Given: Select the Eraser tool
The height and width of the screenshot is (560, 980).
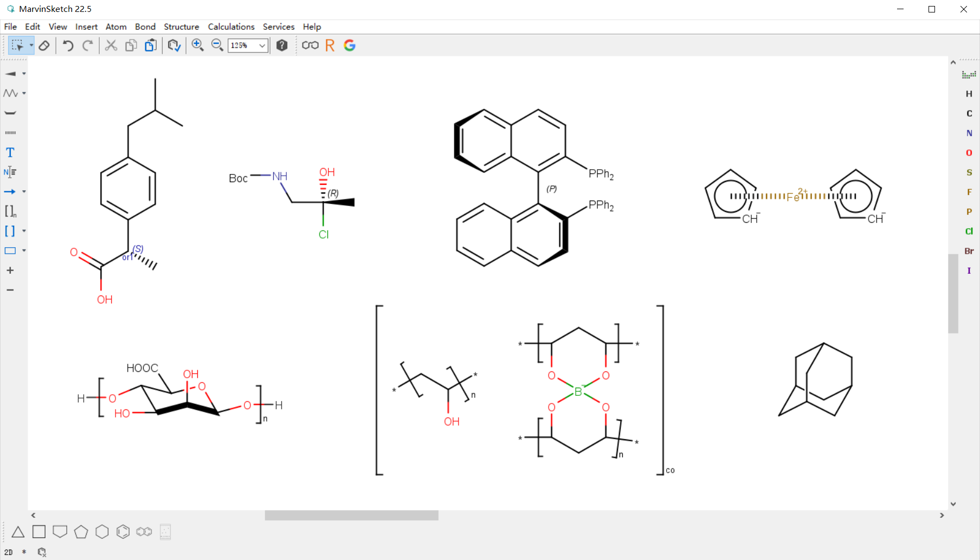Looking at the screenshot, I should pos(44,46).
